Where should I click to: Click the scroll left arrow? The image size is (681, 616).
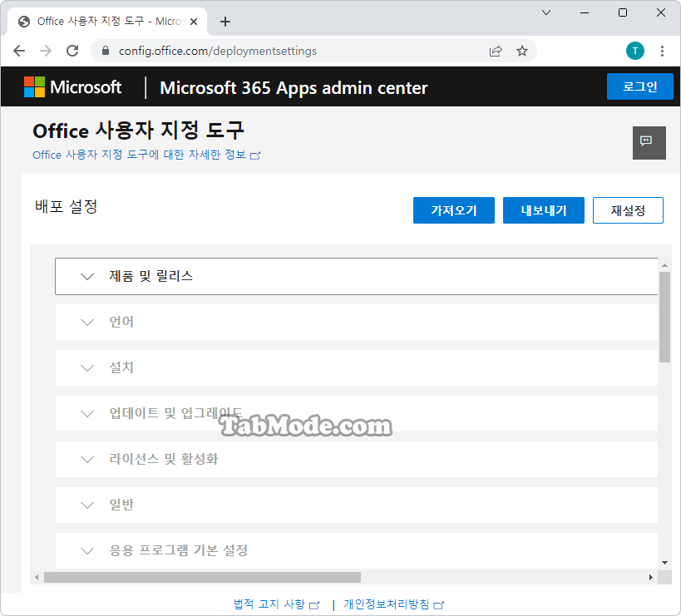point(37,578)
